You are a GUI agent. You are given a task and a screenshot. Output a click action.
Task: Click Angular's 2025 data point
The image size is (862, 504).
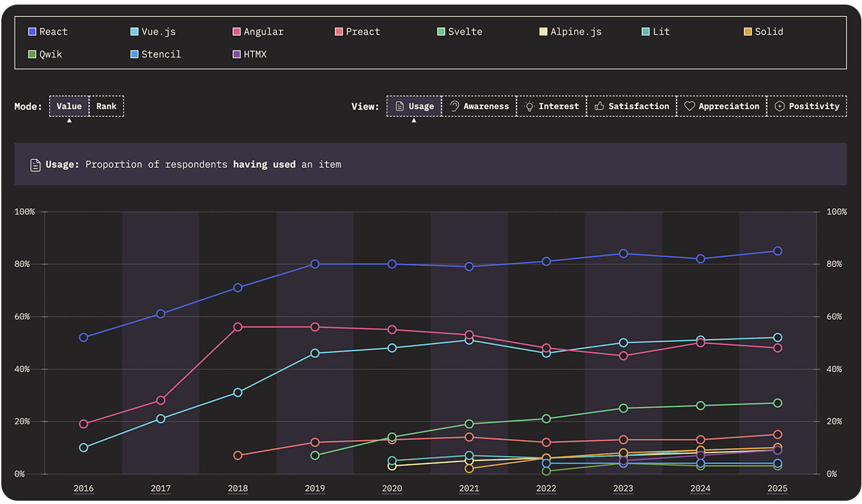tap(778, 348)
